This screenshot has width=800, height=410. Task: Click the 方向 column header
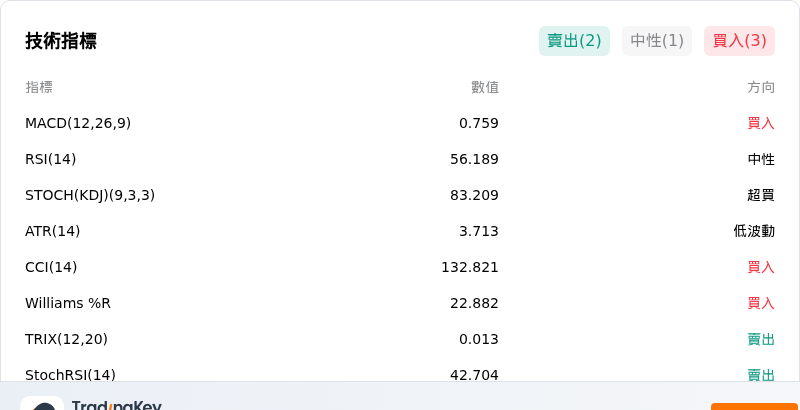(761, 88)
